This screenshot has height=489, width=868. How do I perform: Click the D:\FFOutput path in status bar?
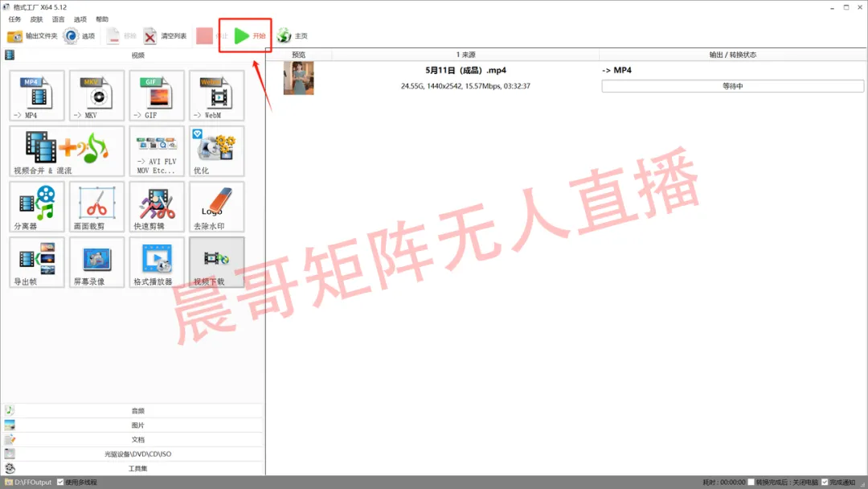33,483
